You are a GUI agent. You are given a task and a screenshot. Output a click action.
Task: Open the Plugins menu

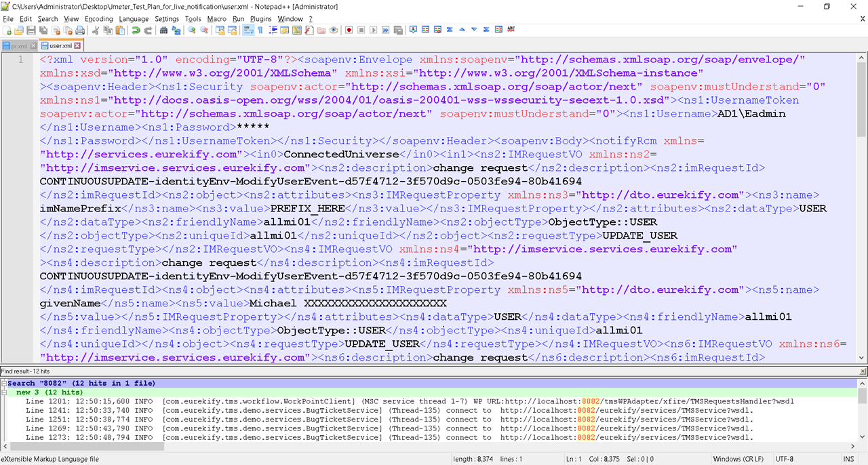(261, 19)
